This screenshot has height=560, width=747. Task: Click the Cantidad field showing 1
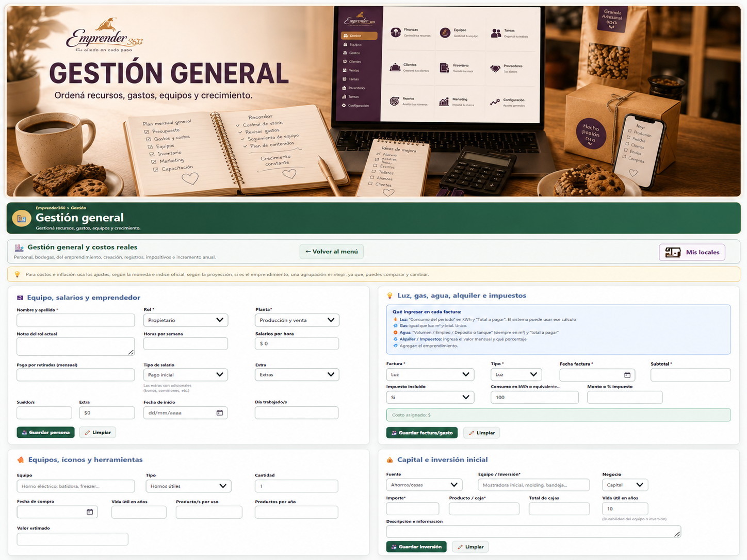(297, 486)
